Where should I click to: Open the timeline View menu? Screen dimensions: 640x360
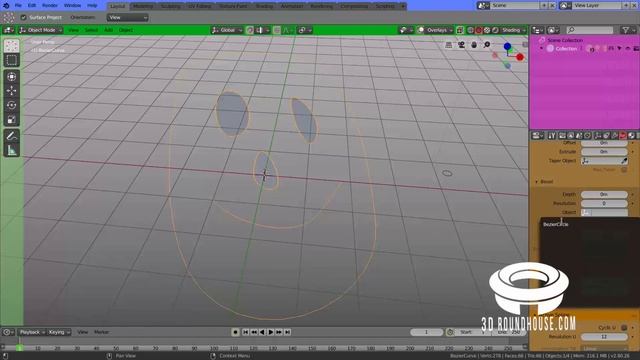82,332
